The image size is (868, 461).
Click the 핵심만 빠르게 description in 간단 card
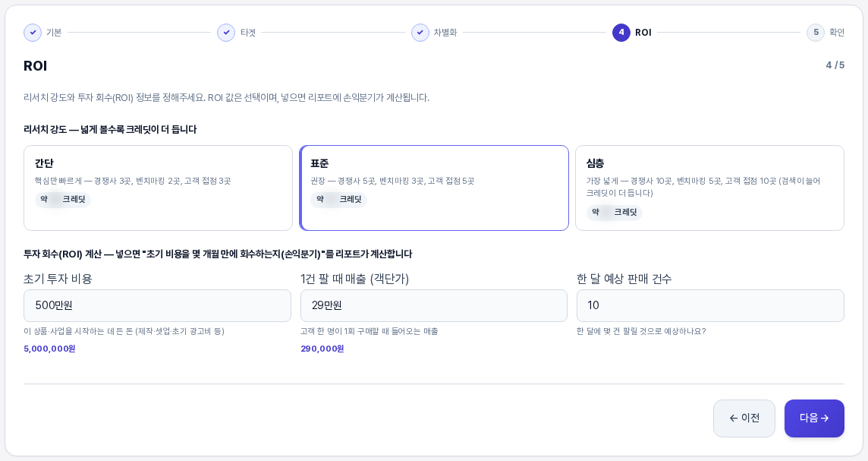[x=133, y=182]
